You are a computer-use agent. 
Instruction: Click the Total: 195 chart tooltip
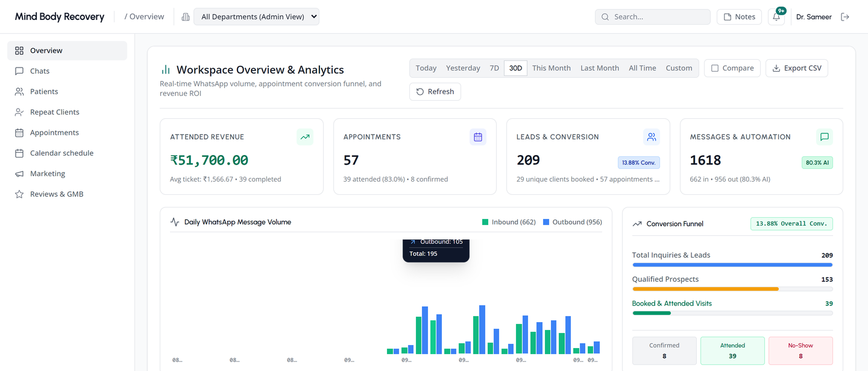[436, 250]
